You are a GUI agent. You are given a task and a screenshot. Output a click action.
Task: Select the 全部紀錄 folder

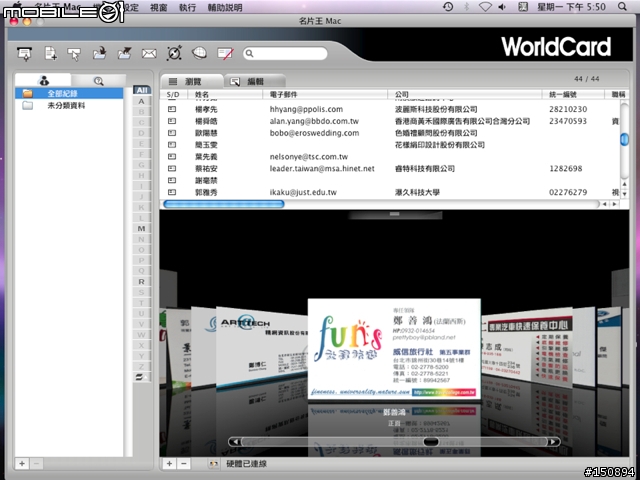pos(69,93)
